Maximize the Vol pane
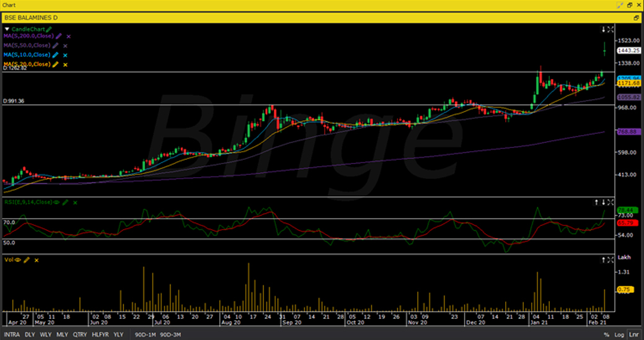644x340 pixels. 611,260
